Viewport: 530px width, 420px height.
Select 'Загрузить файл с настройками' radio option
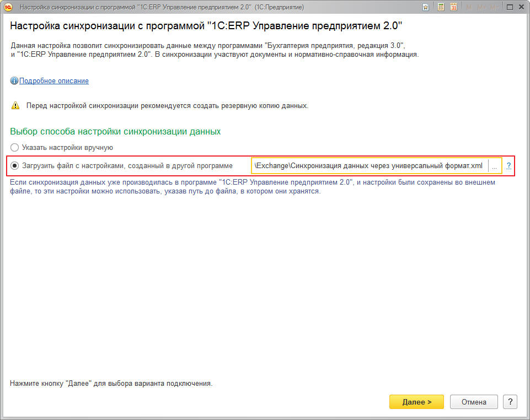click(15, 166)
